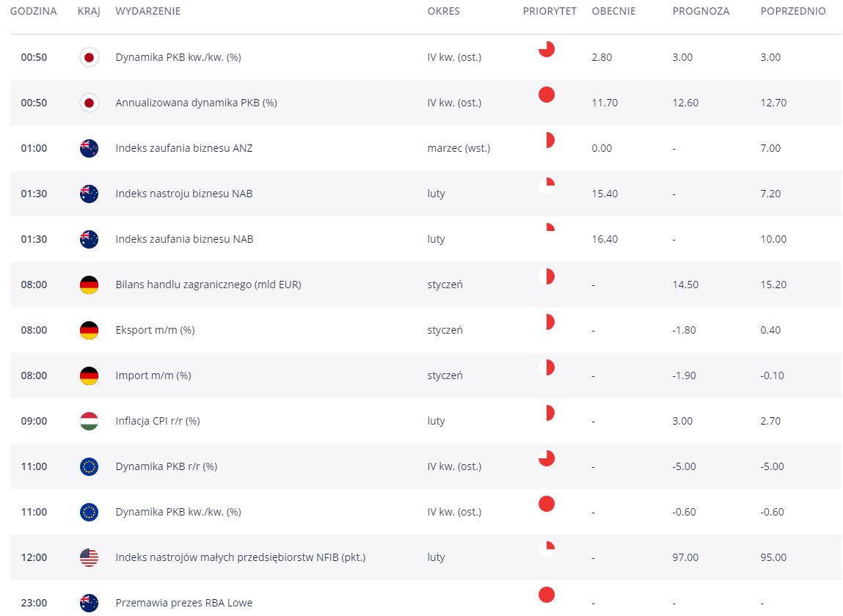Click Japan flag icon beside Dynamika PKB kw./kw. row
843x616 pixels.
(x=89, y=57)
